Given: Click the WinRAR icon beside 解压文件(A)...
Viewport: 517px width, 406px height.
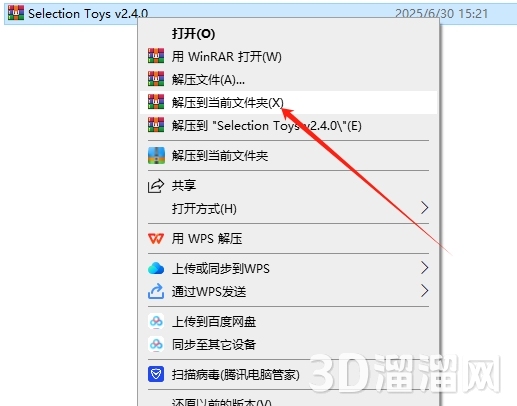Looking at the screenshot, I should coord(156,79).
